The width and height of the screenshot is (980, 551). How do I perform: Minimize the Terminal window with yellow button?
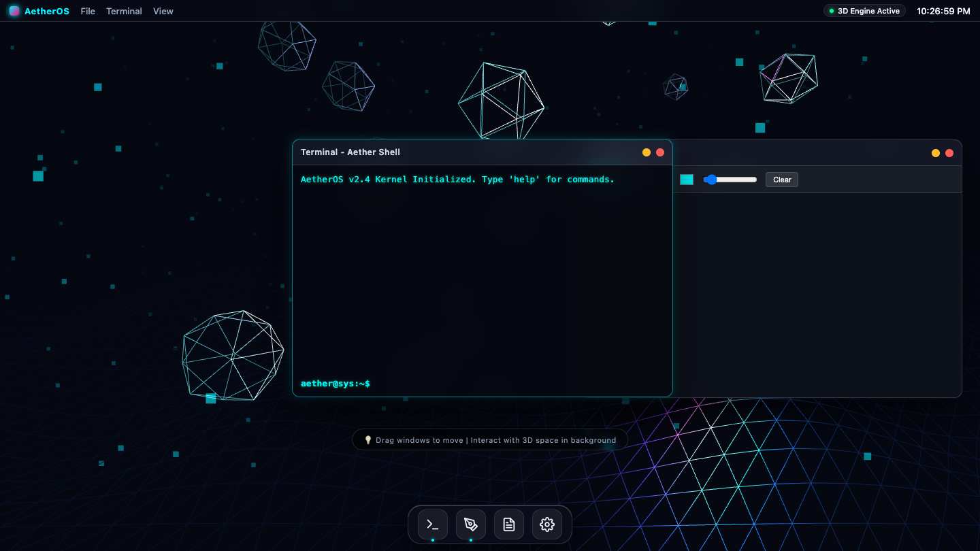click(x=647, y=152)
